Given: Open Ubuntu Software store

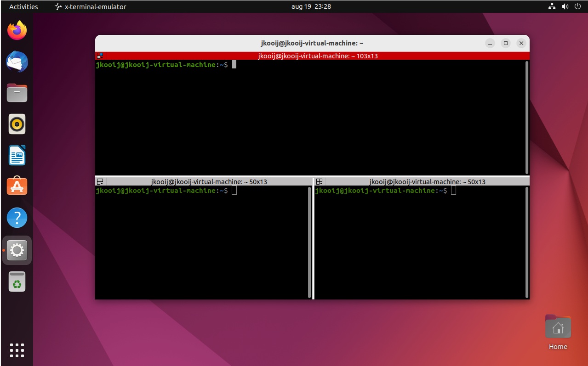Looking at the screenshot, I should (x=17, y=186).
